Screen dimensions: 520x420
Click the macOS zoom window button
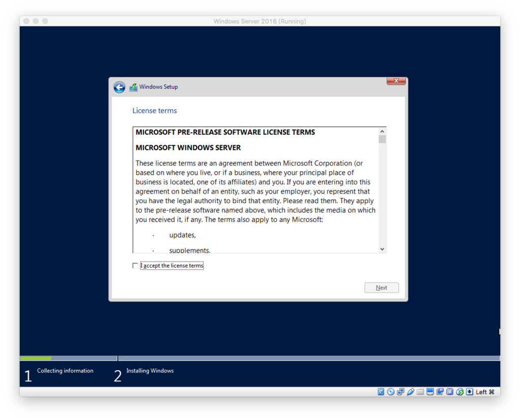coord(45,21)
